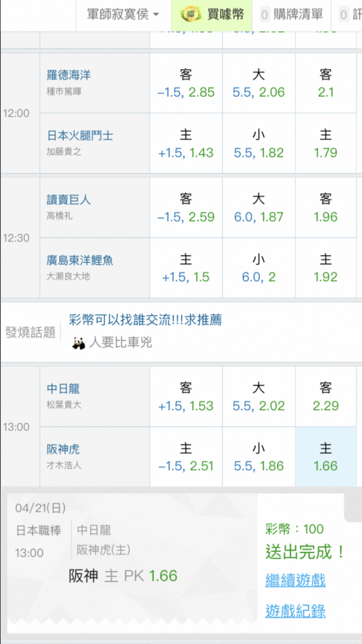Choose 中日龍 away spread +1.5, 1.53
362x644 pixels.
click(x=186, y=397)
